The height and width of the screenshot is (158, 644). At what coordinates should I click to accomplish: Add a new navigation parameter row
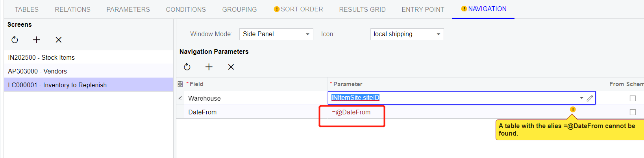pyautogui.click(x=209, y=67)
